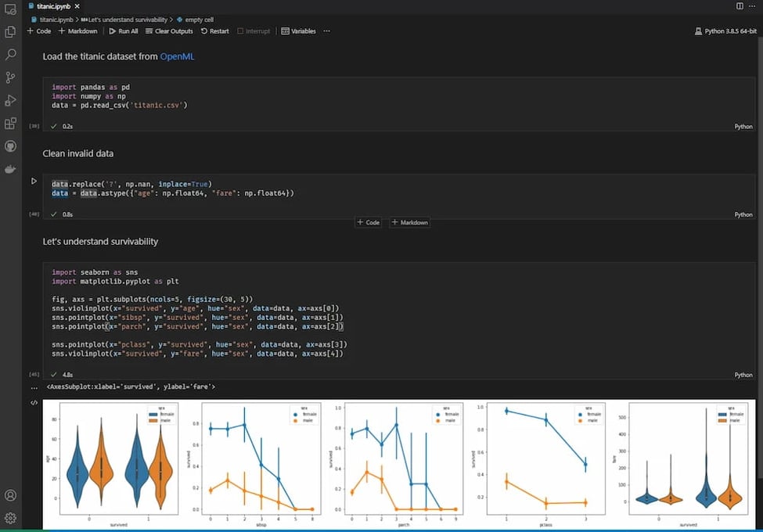763x532 pixels.
Task: Open the Docker extension panel
Action: (x=9, y=168)
